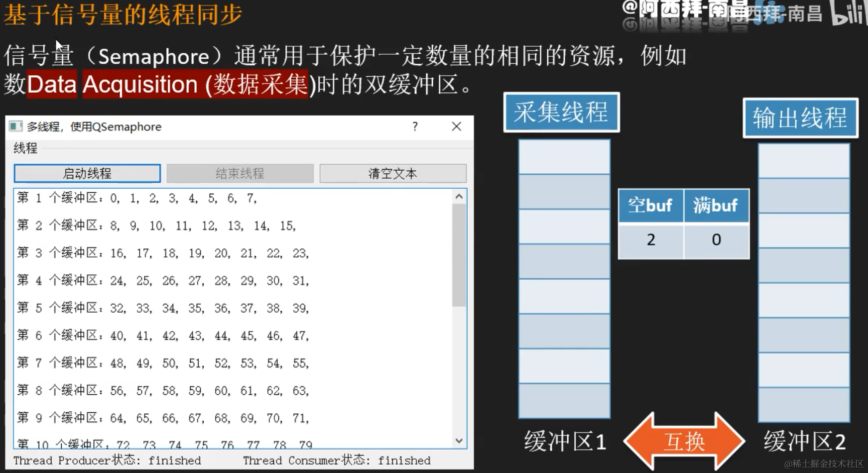868x473 pixels.
Task: Click the help question-mark icon
Action: [x=414, y=127]
